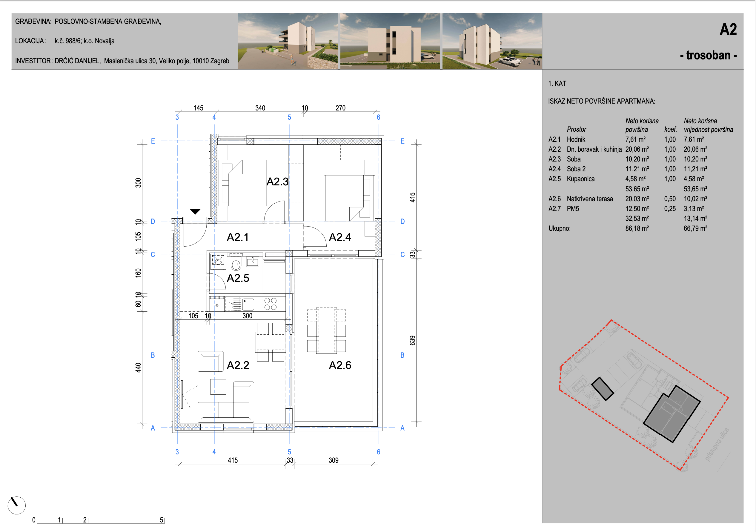This screenshot has width=756, height=532.
Task: Click the cooktop burners symbol in the kitchen
Action: coord(270,304)
